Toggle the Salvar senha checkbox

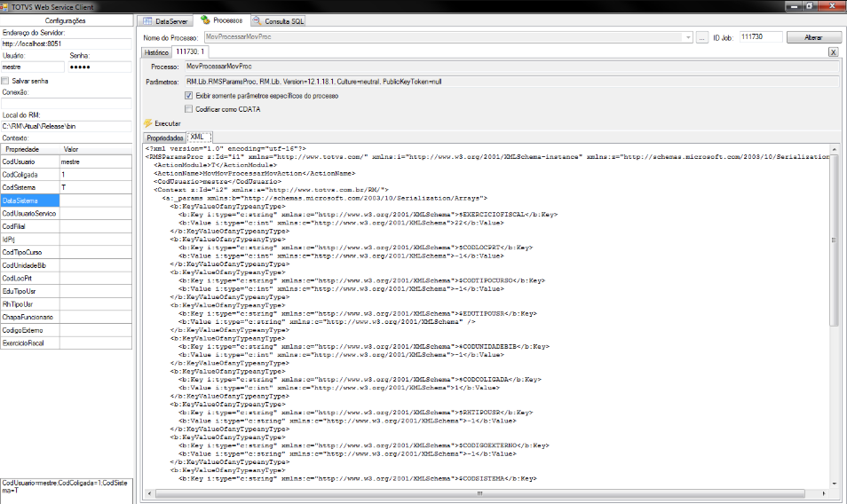point(5,81)
